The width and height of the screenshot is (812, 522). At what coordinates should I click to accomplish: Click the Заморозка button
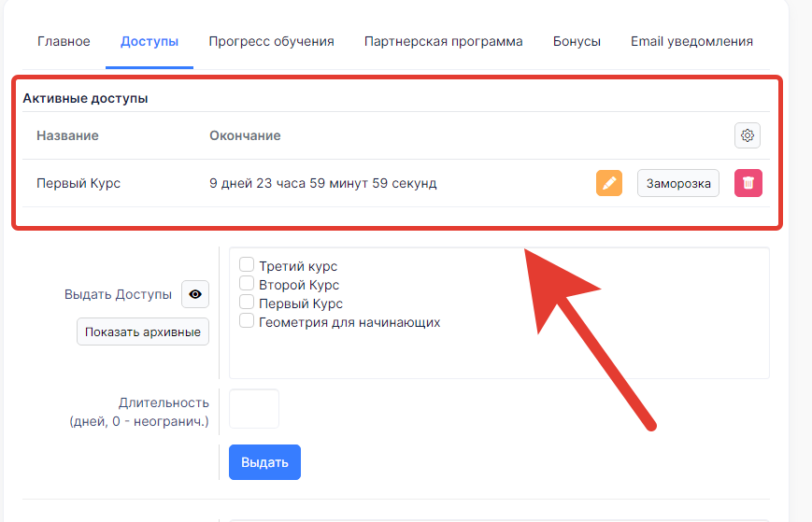[x=678, y=183]
